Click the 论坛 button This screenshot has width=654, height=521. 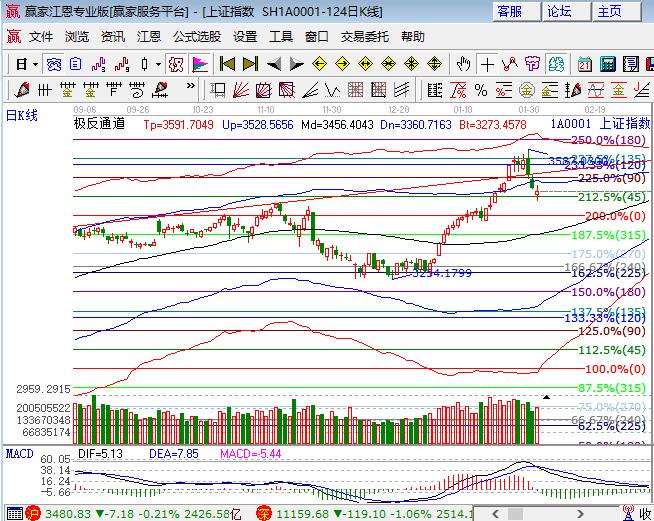559,12
